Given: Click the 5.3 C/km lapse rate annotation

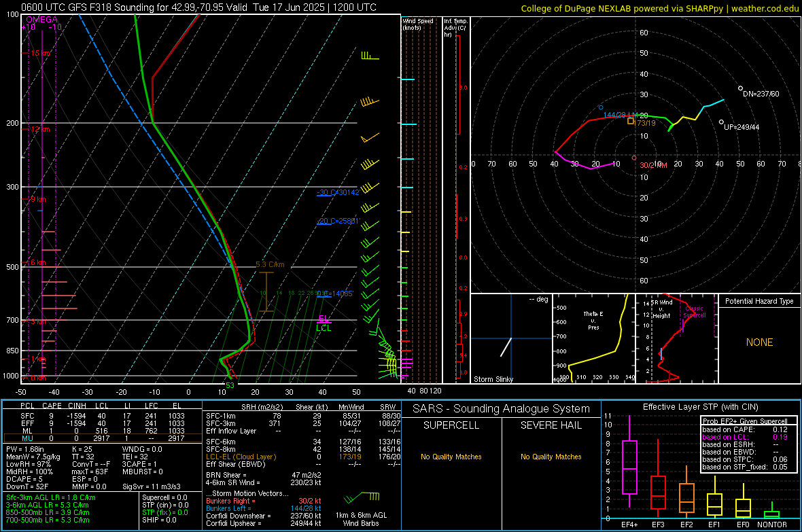Looking at the screenshot, I should tap(270, 264).
